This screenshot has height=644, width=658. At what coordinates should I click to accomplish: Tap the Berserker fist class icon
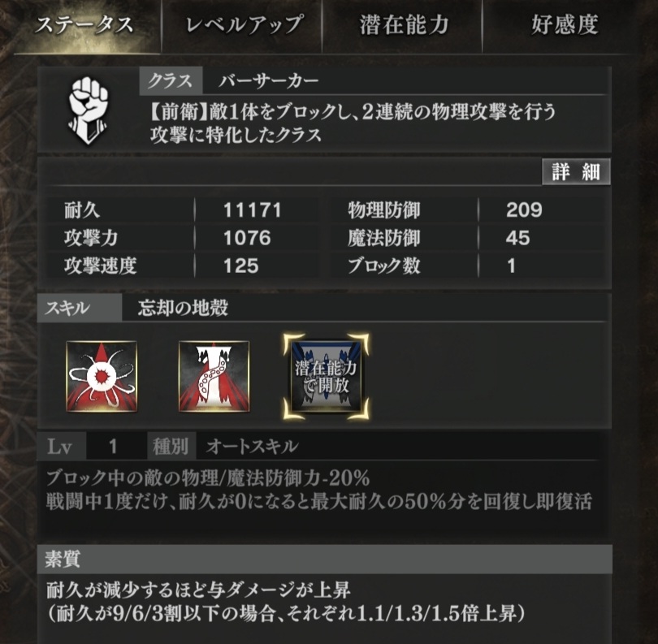[x=88, y=110]
